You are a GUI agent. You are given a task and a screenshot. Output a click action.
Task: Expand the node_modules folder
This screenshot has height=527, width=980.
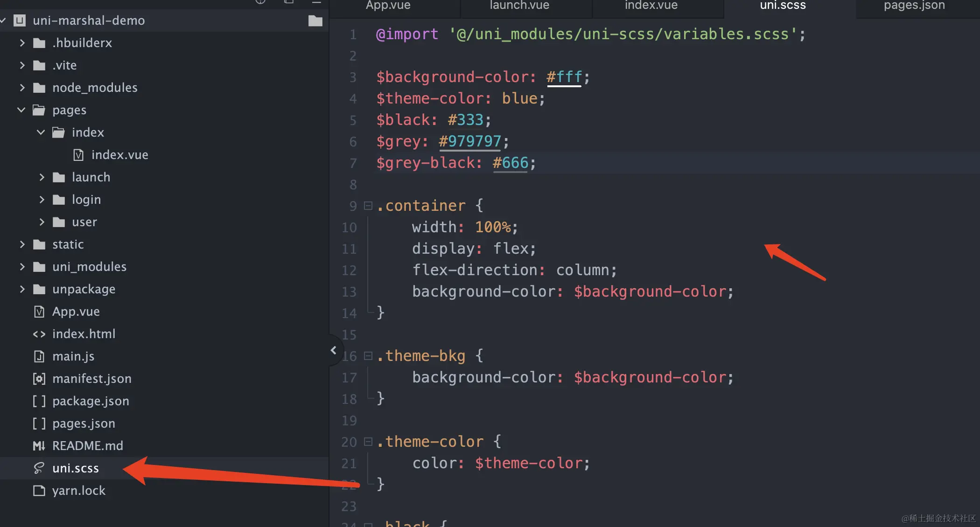(22, 88)
